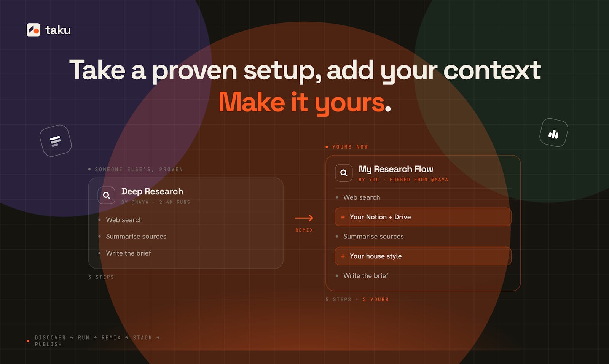Select the Your house style step

(x=423, y=256)
